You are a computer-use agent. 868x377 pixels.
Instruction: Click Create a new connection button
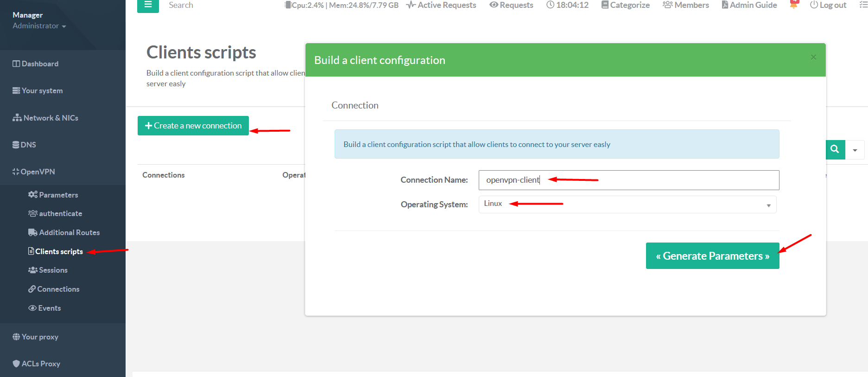tap(193, 126)
